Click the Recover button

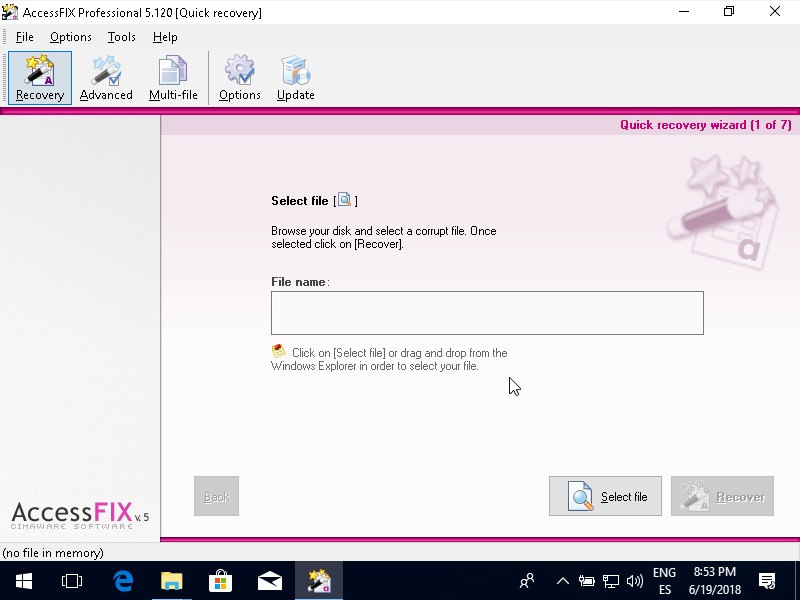pyautogui.click(x=722, y=496)
